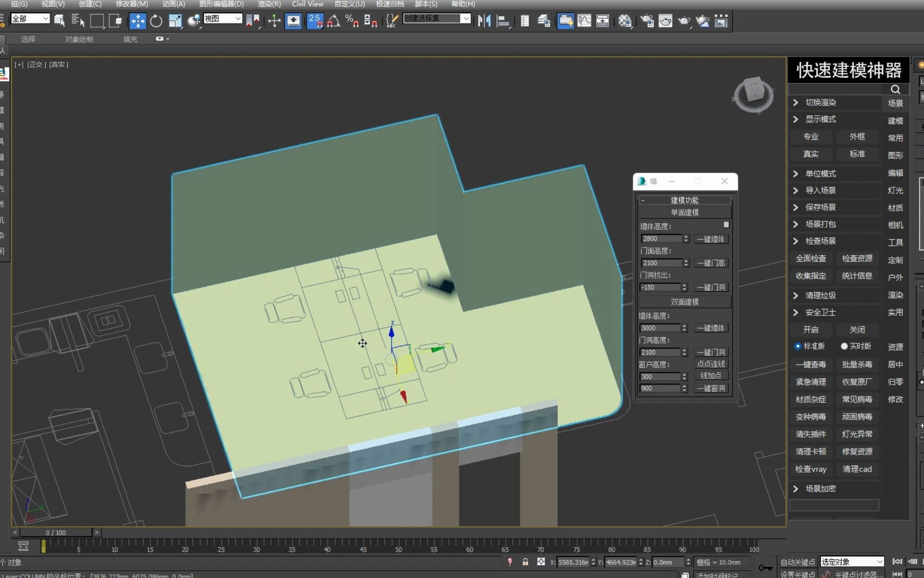Select the 标准版 radio option

pyautogui.click(x=798, y=346)
